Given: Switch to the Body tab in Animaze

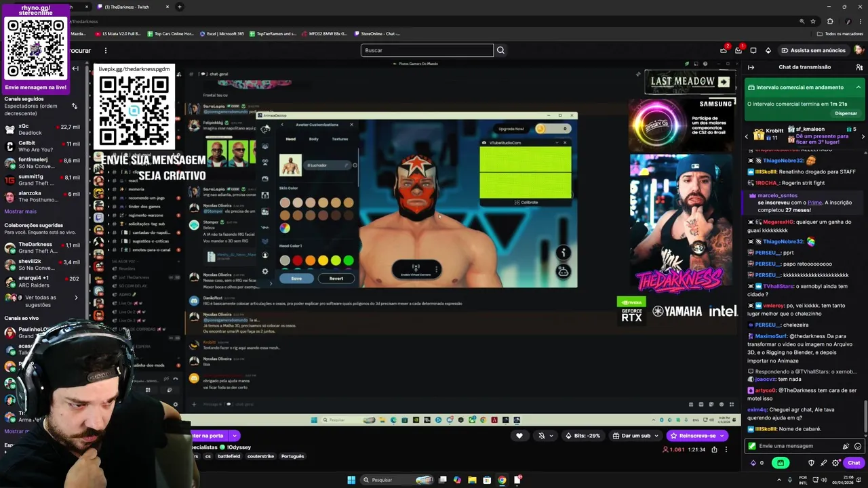Looking at the screenshot, I should 313,139.
